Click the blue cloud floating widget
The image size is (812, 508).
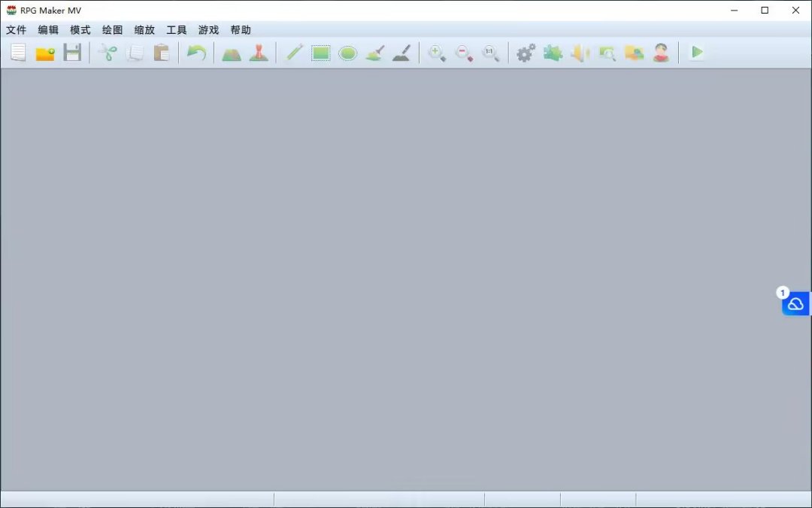[795, 303]
